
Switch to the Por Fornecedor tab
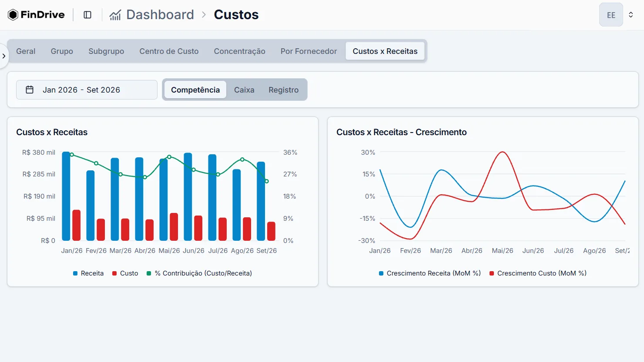309,51
